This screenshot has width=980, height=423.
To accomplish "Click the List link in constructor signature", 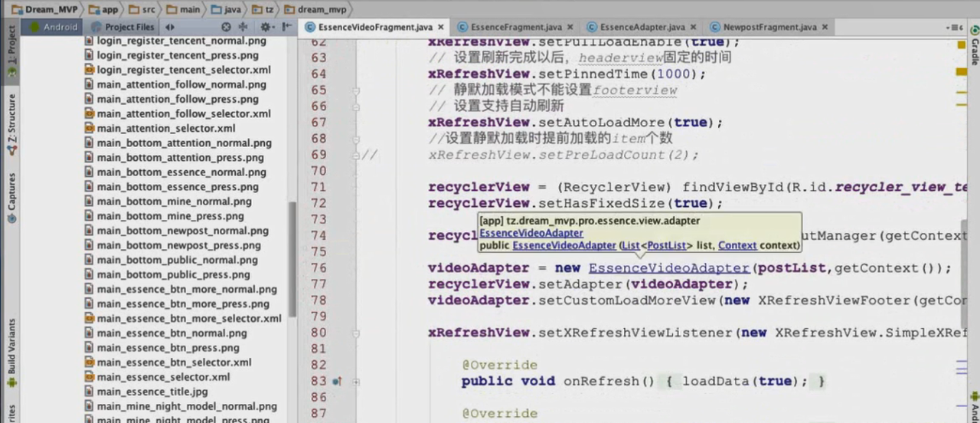I will [630, 245].
